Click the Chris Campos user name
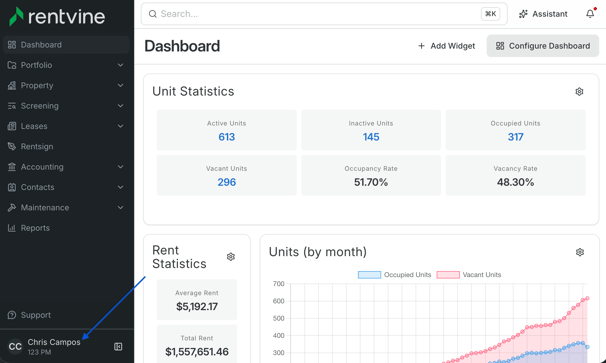Viewport: 606px width, 363px height. [54, 342]
